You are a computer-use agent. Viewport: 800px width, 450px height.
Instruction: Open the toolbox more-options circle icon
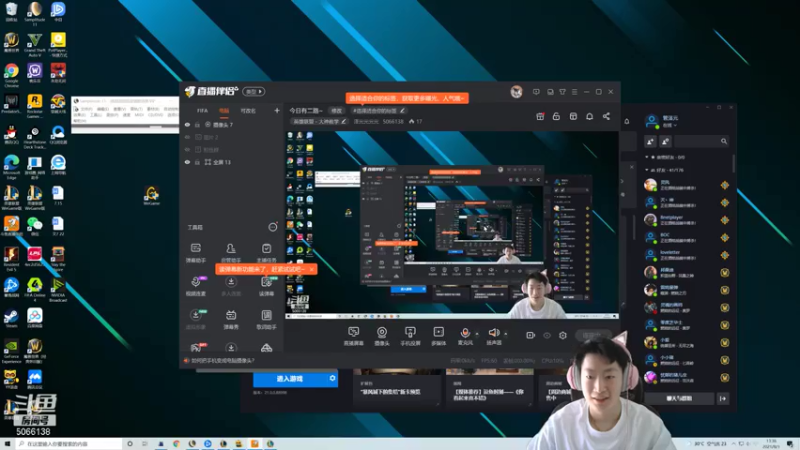pyautogui.click(x=272, y=227)
